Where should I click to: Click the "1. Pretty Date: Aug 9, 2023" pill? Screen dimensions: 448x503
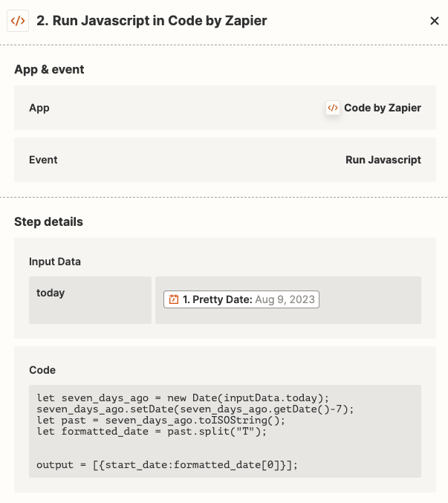coord(241,299)
